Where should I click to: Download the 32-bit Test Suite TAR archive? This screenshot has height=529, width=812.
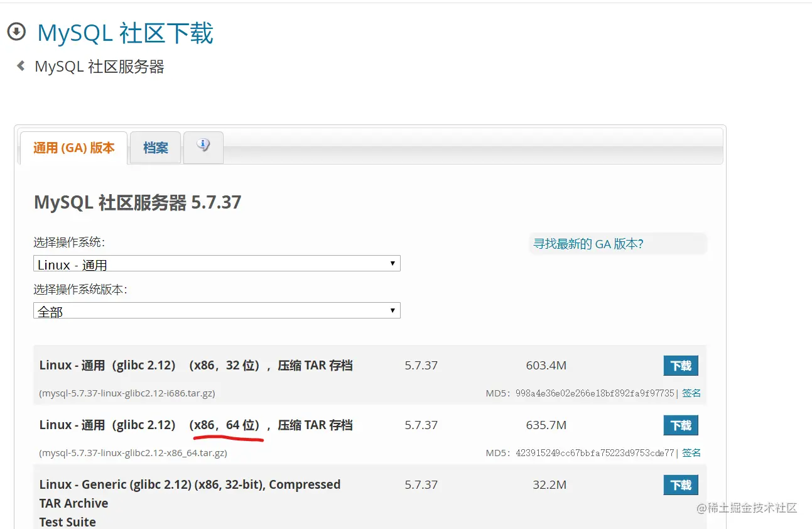point(681,485)
